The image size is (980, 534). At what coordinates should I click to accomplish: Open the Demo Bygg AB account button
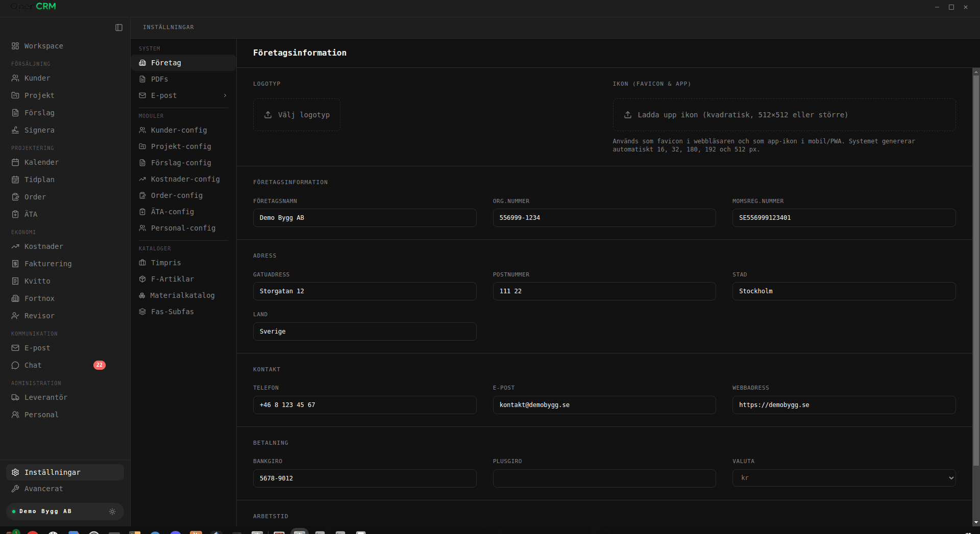click(x=65, y=512)
